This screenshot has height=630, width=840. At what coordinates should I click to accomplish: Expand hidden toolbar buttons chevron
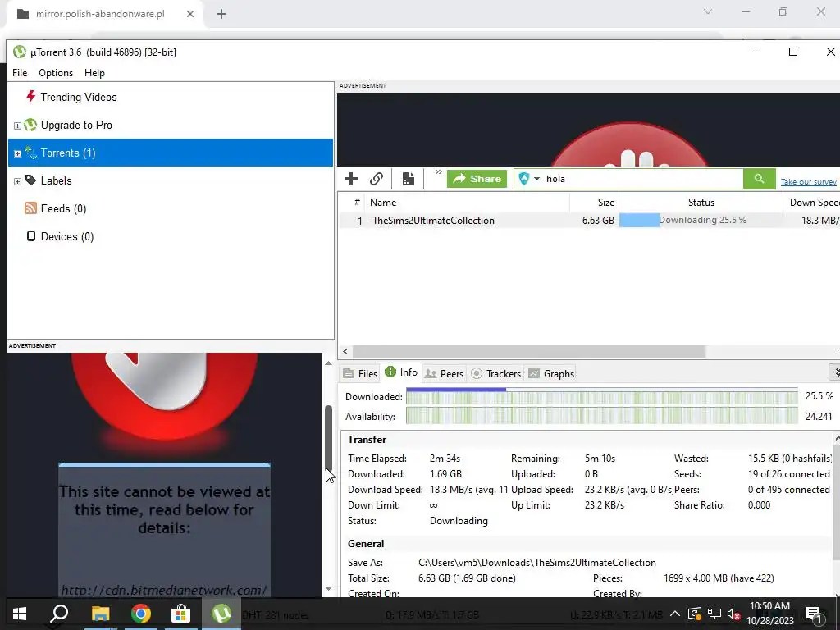click(438, 172)
